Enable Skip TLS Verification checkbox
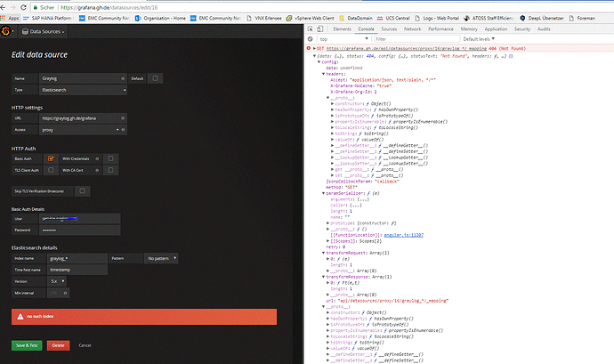 pyautogui.click(x=82, y=190)
